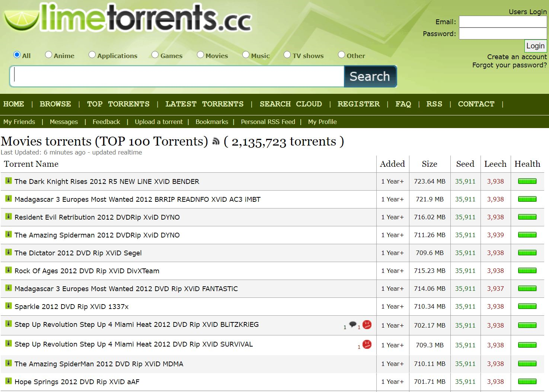Image resolution: width=549 pixels, height=392 pixels.
Task: Select the Games category radio button
Action: (x=155, y=55)
